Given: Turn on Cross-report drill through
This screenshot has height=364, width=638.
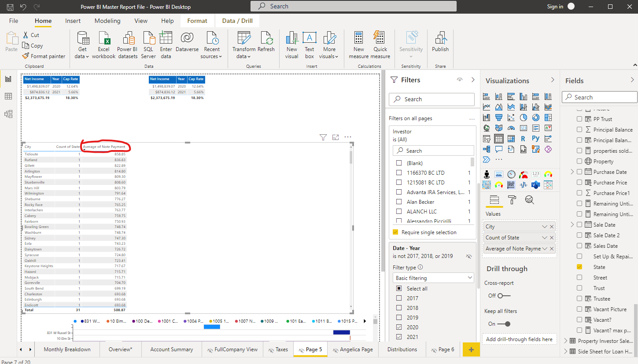Looking at the screenshot, I should pyautogui.click(x=504, y=295).
